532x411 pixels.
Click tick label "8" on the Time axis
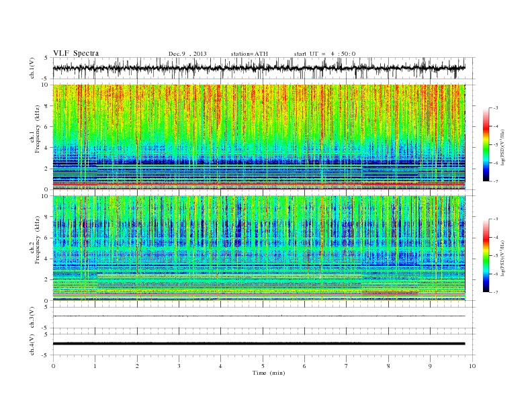[x=388, y=366]
